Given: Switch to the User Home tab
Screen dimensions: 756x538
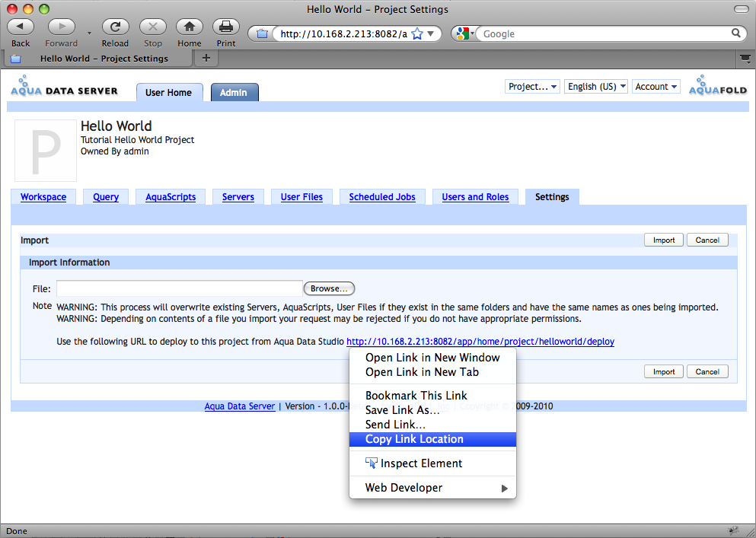Looking at the screenshot, I should coord(169,93).
